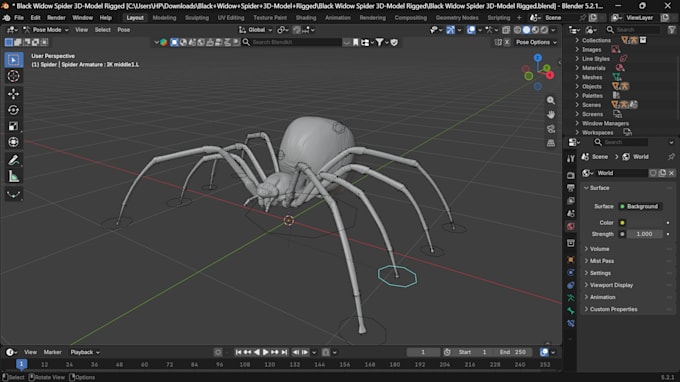The image size is (680, 382).
Task: Click the hand pan view icon
Action: 551,114
